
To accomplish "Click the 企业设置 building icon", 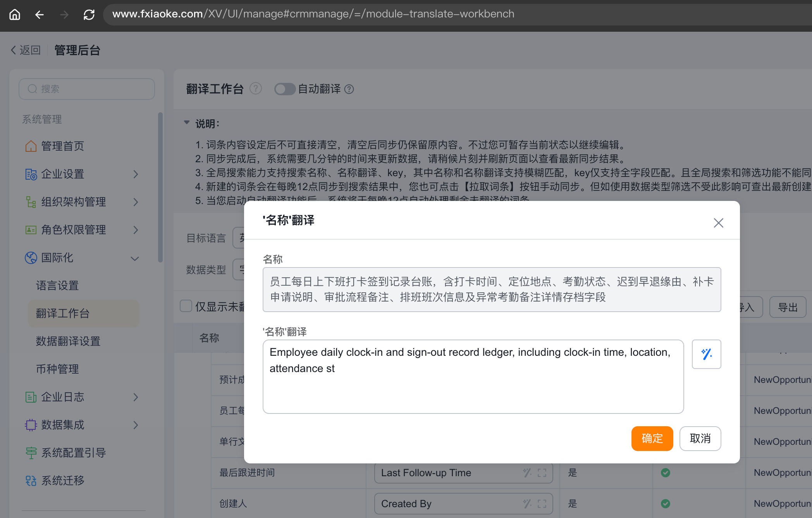I will tap(31, 174).
